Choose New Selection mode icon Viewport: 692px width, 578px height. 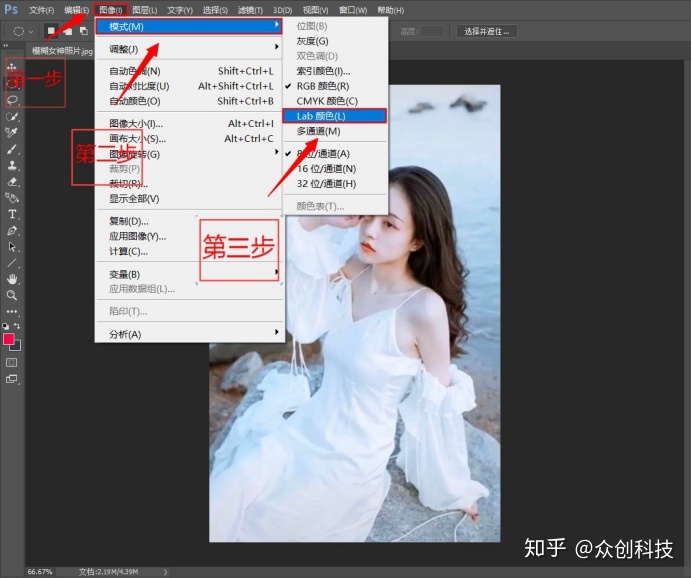click(x=51, y=31)
